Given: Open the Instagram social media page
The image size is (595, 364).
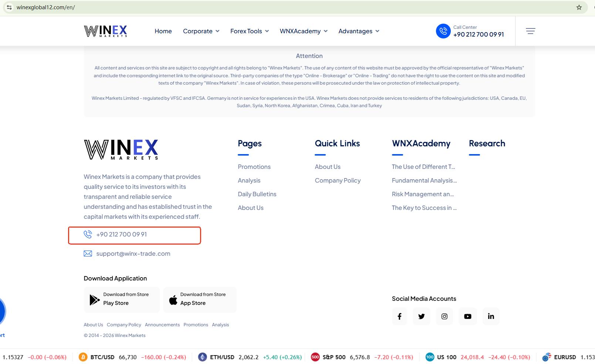Looking at the screenshot, I should coord(444,316).
